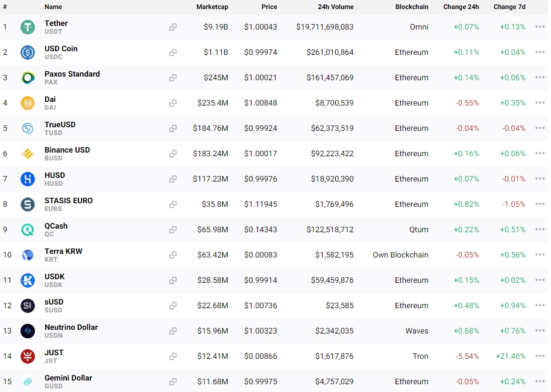Sort table by Blockchain column header
This screenshot has height=392, width=551.
pos(412,7)
